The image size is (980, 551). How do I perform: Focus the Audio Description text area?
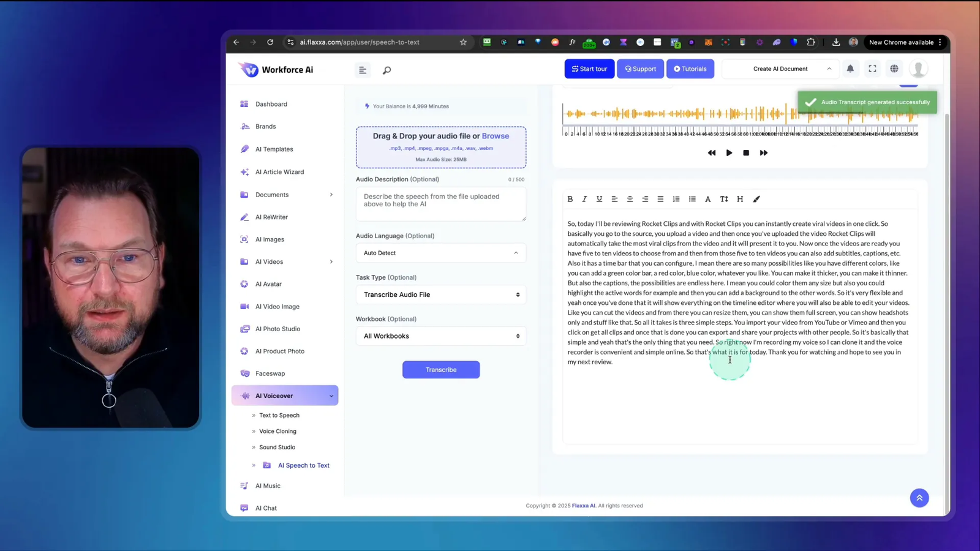coord(441,204)
